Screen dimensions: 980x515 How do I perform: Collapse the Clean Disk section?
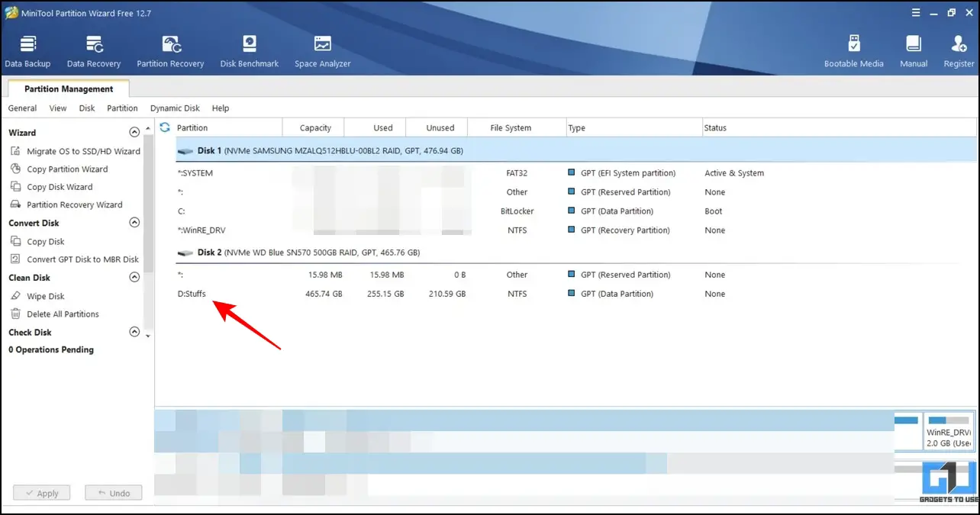click(134, 277)
